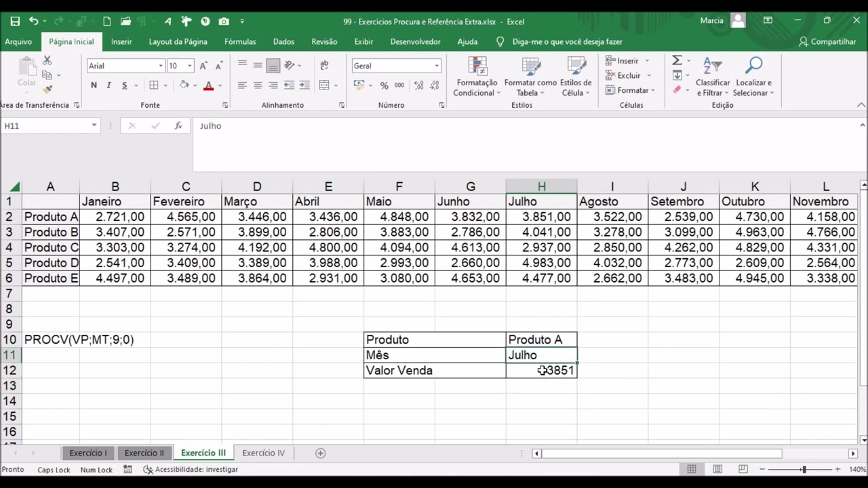
Task: Insert function using the fx button
Action: tap(178, 125)
